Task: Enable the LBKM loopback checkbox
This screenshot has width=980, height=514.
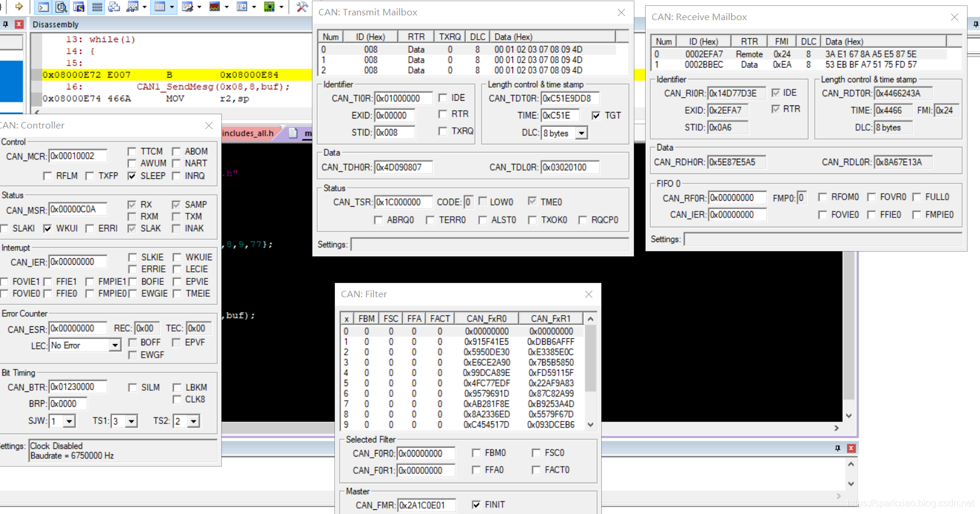Action: tap(177, 388)
